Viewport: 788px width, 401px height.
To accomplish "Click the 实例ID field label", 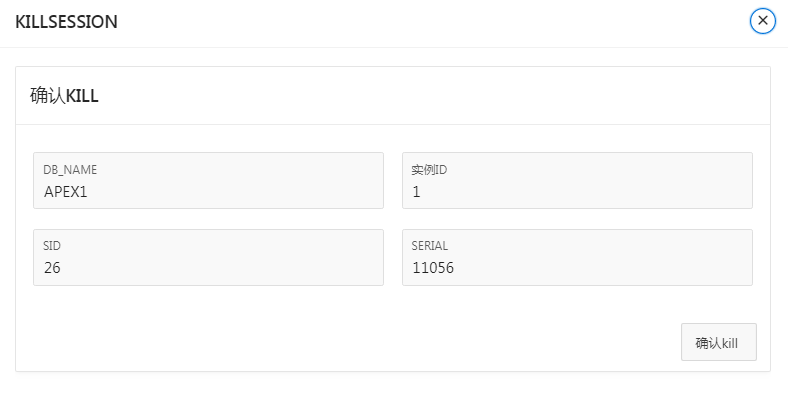I will point(429,170).
